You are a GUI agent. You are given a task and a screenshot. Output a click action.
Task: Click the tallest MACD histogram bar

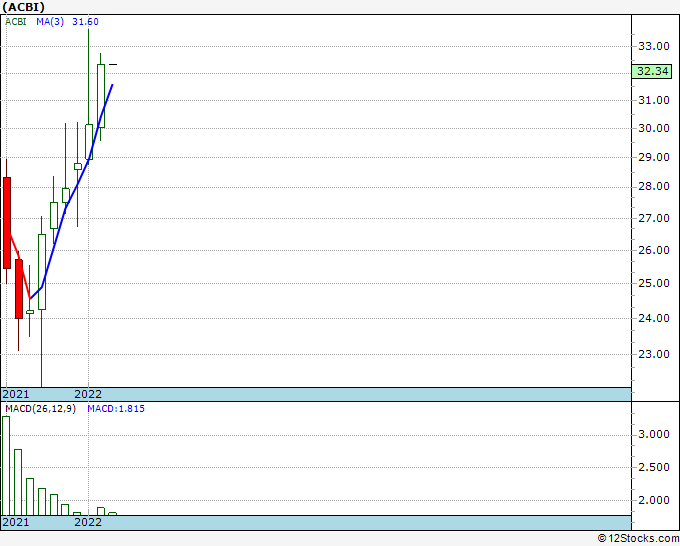click(x=6, y=465)
